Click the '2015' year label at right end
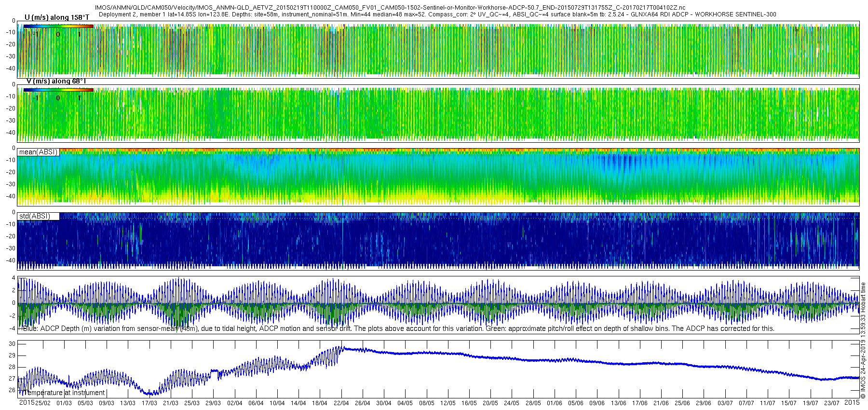Viewport: 868px width, 410px height. pyautogui.click(x=852, y=402)
